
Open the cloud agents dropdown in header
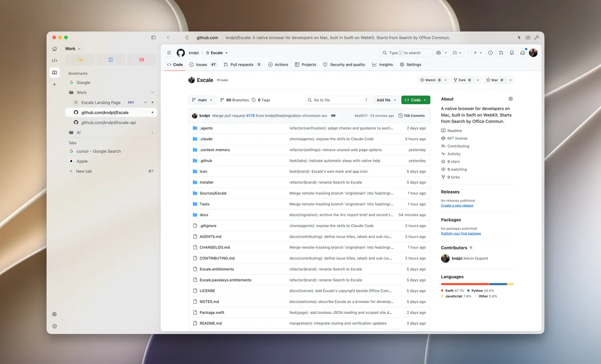coord(457,53)
